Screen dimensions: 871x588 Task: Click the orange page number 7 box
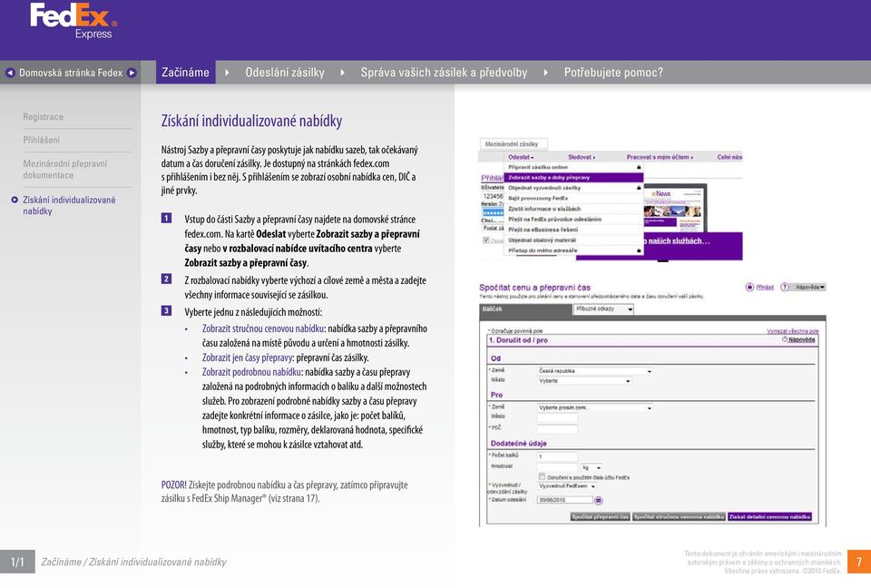(859, 562)
